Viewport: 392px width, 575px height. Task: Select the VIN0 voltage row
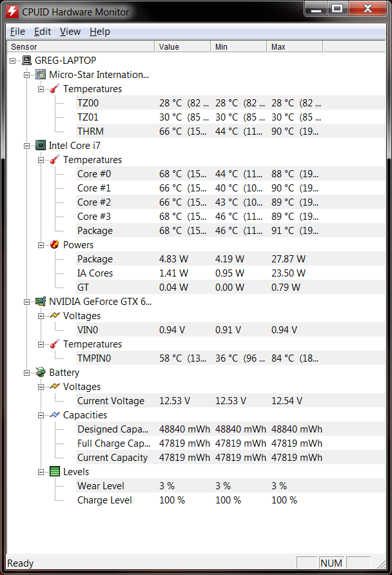231,329
